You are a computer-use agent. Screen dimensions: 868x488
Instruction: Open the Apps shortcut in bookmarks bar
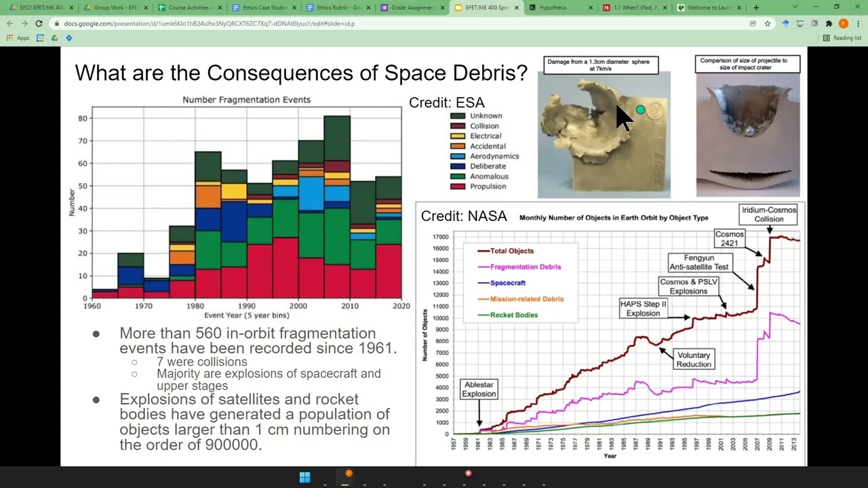pyautogui.click(x=18, y=38)
